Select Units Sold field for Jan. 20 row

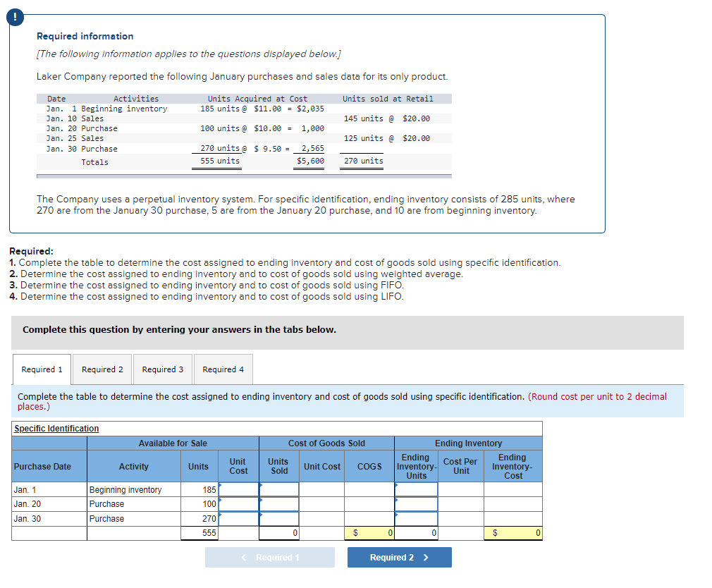point(278,504)
